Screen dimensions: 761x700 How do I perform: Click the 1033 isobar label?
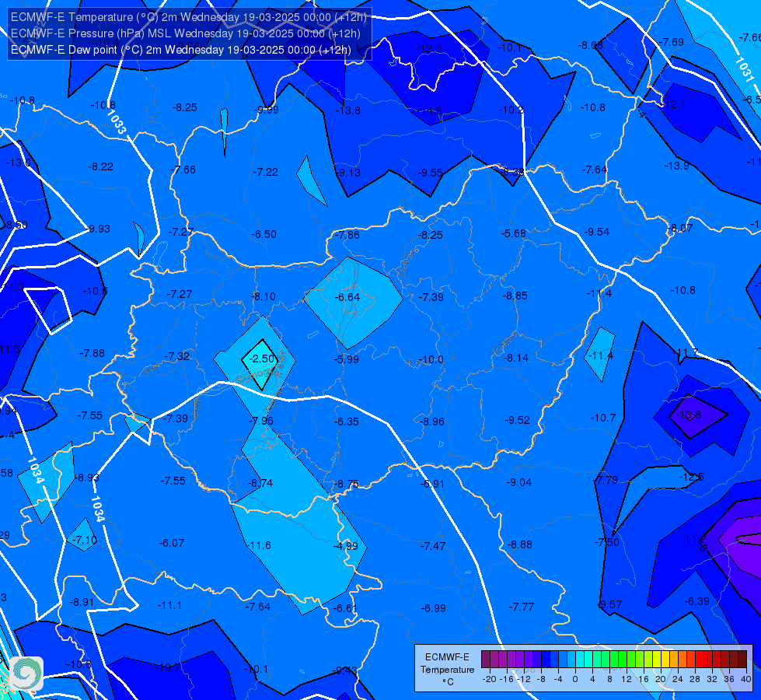click(117, 122)
